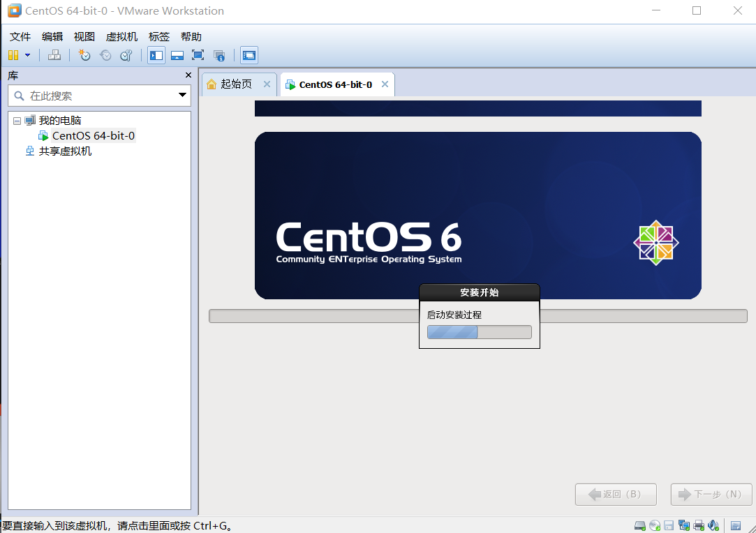Open the 编辑 menu

tap(52, 36)
